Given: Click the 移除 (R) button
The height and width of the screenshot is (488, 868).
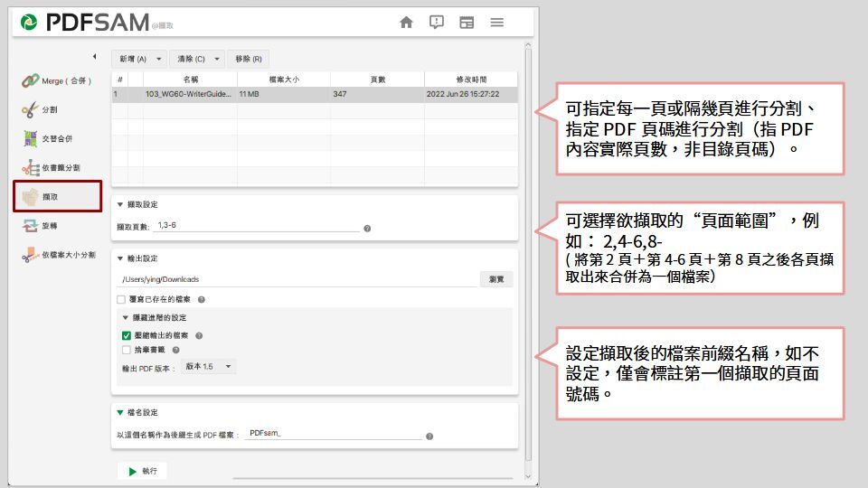Looking at the screenshot, I should coord(249,59).
